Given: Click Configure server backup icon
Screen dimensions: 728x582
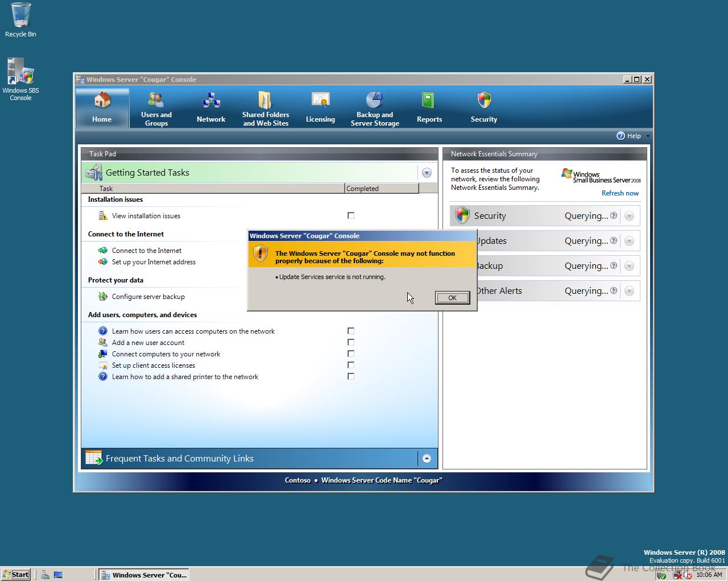Looking at the screenshot, I should 103,296.
